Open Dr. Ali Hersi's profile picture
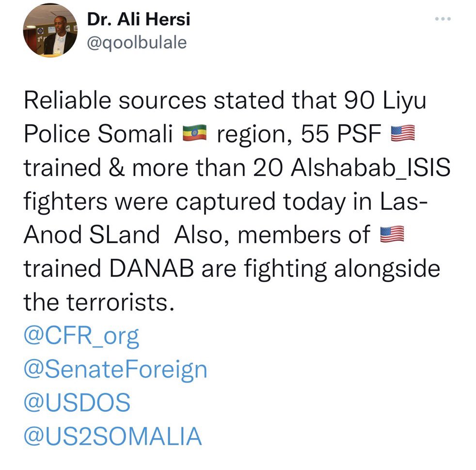 pyautogui.click(x=50, y=31)
